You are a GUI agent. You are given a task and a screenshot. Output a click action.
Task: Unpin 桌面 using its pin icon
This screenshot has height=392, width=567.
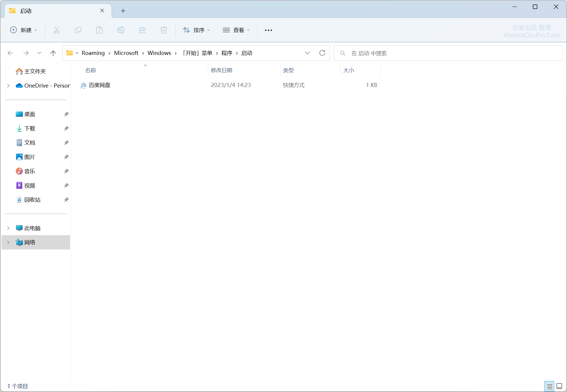click(x=66, y=114)
